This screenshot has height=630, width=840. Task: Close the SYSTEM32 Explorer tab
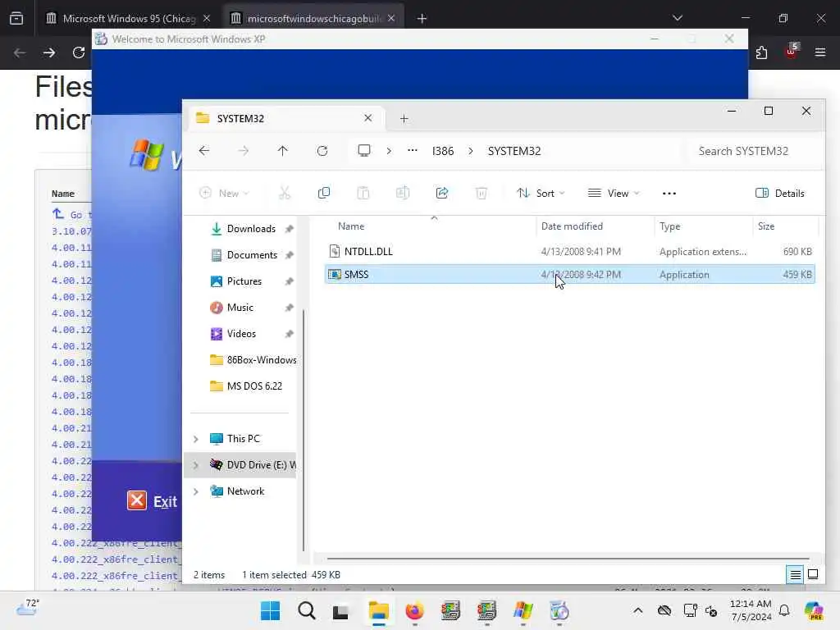(368, 118)
